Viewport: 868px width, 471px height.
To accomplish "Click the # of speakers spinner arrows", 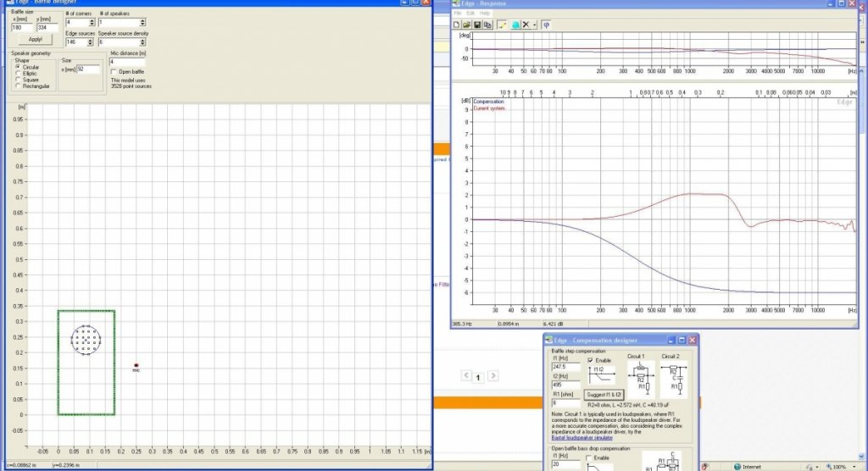I will pyautogui.click(x=142, y=23).
